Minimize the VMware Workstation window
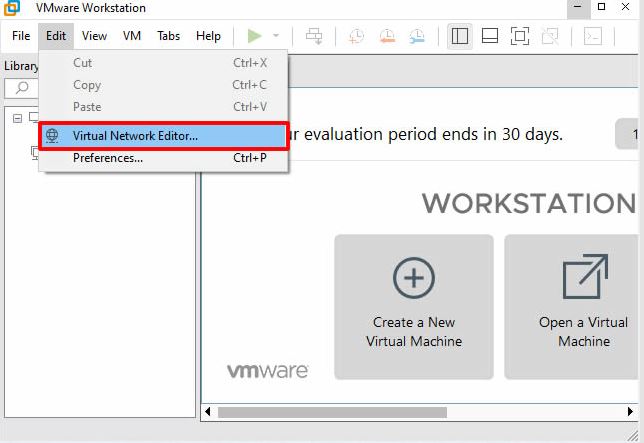The image size is (644, 443). point(578,7)
